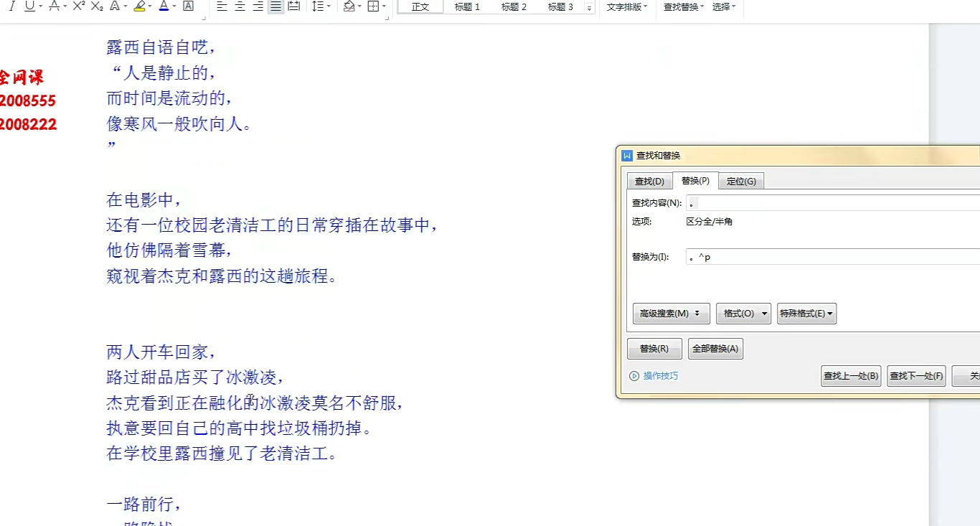
Task: Open strikethrough options dropdown arrow
Action: click(x=65, y=6)
